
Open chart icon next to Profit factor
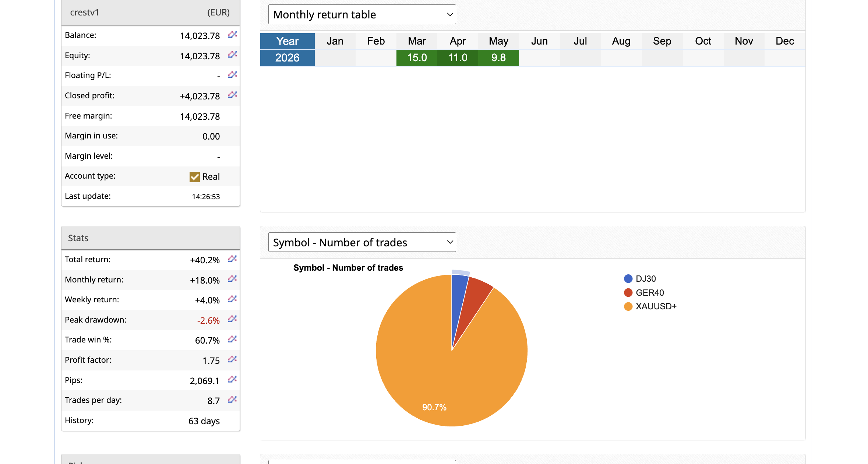pyautogui.click(x=232, y=359)
